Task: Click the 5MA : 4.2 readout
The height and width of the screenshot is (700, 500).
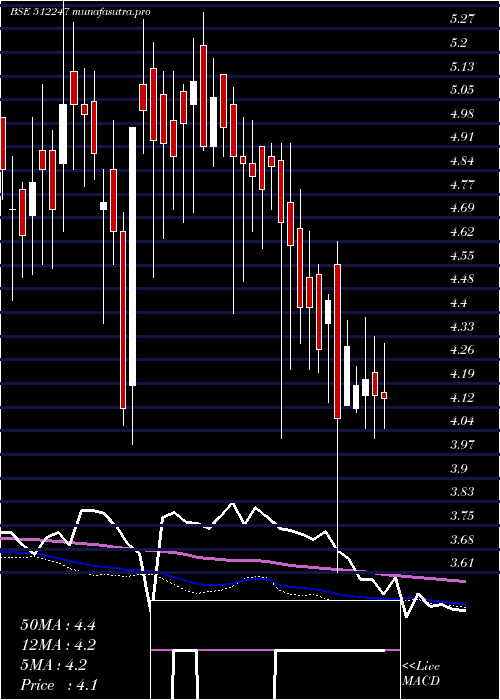Action: 54,665
